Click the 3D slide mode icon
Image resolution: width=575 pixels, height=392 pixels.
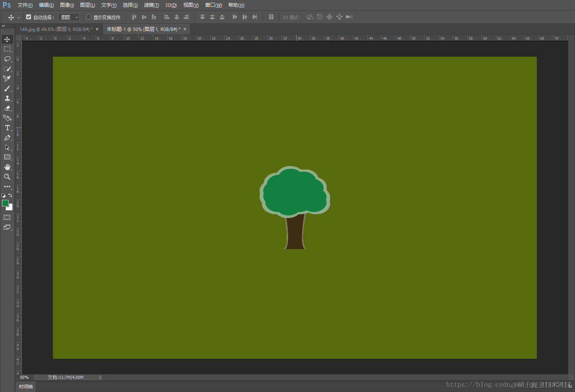pos(339,17)
